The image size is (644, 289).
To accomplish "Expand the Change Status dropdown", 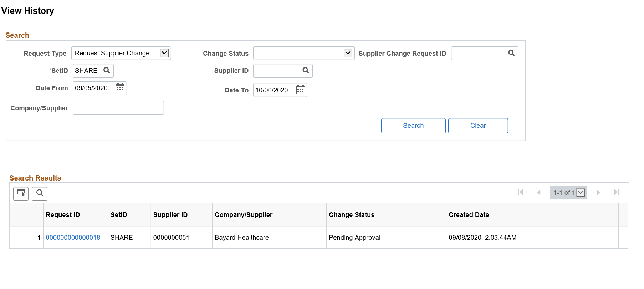I will [348, 53].
